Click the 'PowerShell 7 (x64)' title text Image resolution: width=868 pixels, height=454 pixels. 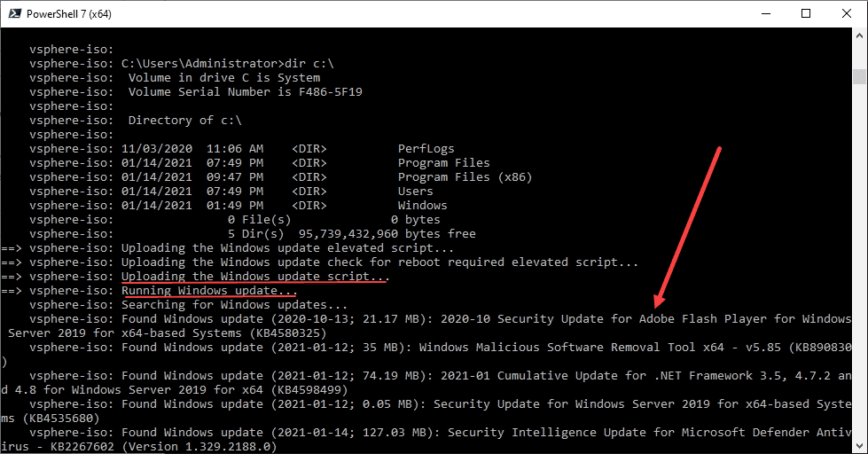68,14
